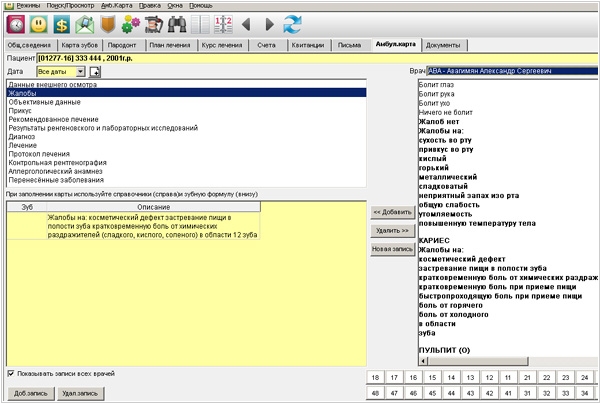Select tooth number 21 button
This screenshot has height=403, width=600.
[x=527, y=377]
